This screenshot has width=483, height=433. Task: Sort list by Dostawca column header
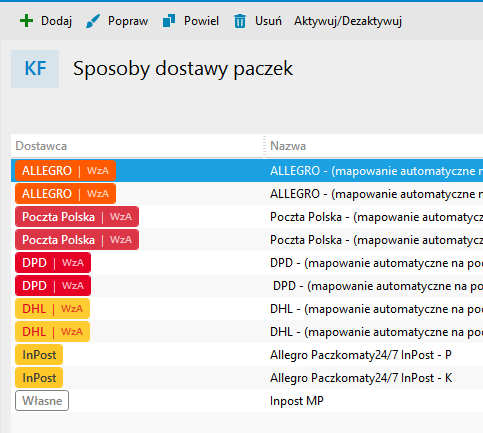tap(41, 146)
